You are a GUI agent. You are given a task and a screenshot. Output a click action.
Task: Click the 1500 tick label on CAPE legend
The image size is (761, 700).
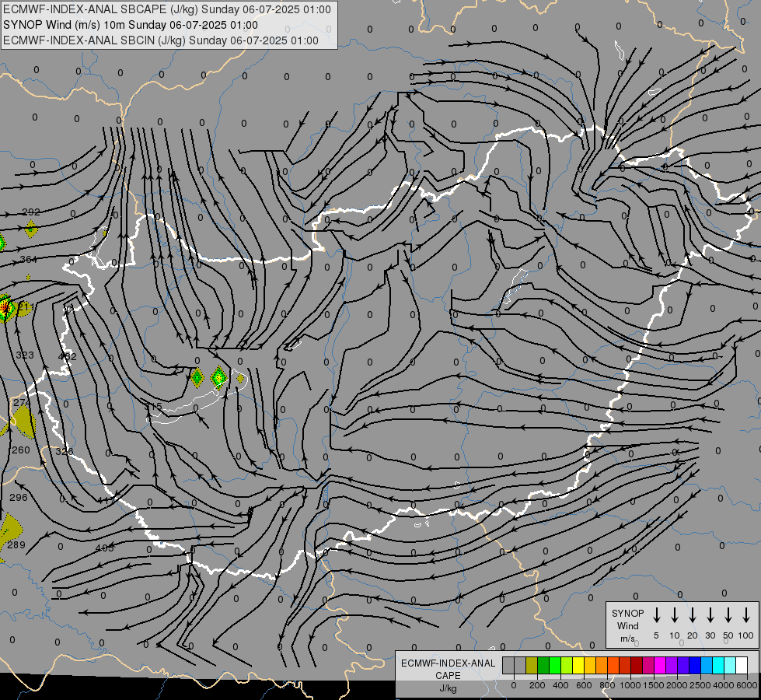(654, 685)
